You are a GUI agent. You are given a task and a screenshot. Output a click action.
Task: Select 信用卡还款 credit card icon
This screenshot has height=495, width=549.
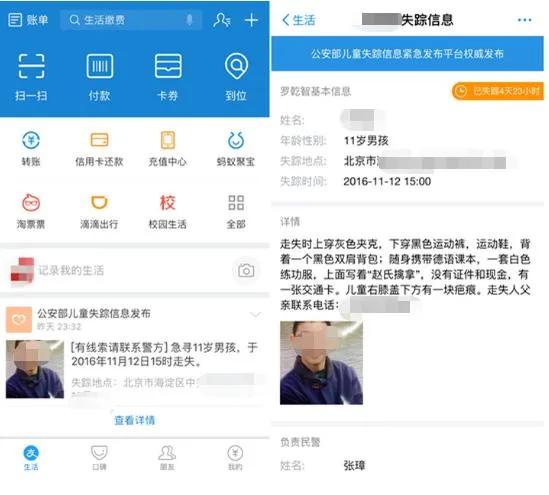[x=99, y=140]
